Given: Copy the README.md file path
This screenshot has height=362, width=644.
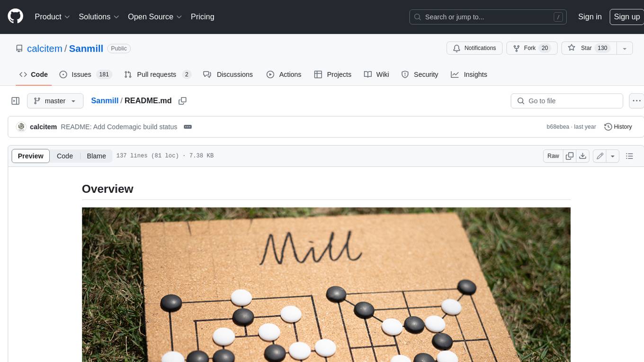Looking at the screenshot, I should pos(182,101).
